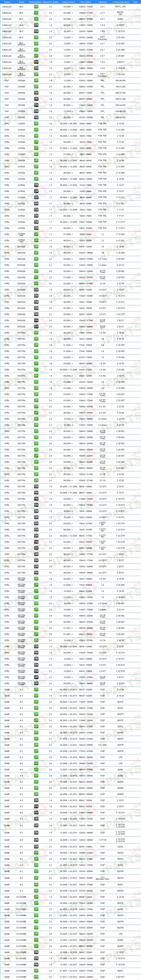This screenshot has height=980, width=141.
Task: Click diesel ON icon in Saab 9-3 D223L row
Action: point(36,846)
